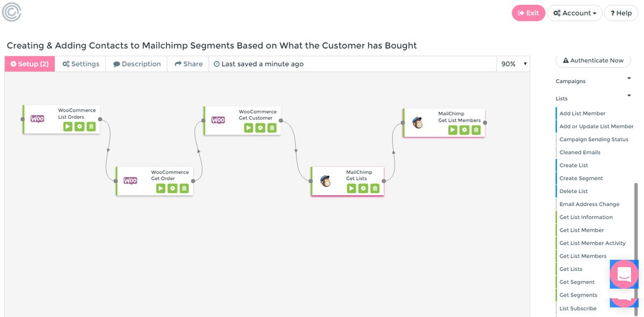Viewport: 644px width, 317px height.
Task: Run the MailChimp Get Lists step
Action: coord(352,188)
